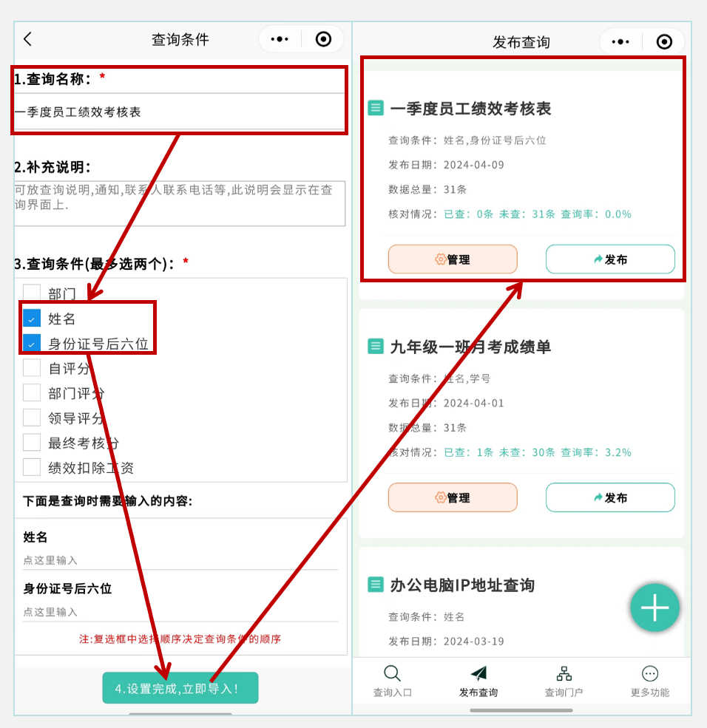Check the 自评分 checkbox

click(32, 368)
